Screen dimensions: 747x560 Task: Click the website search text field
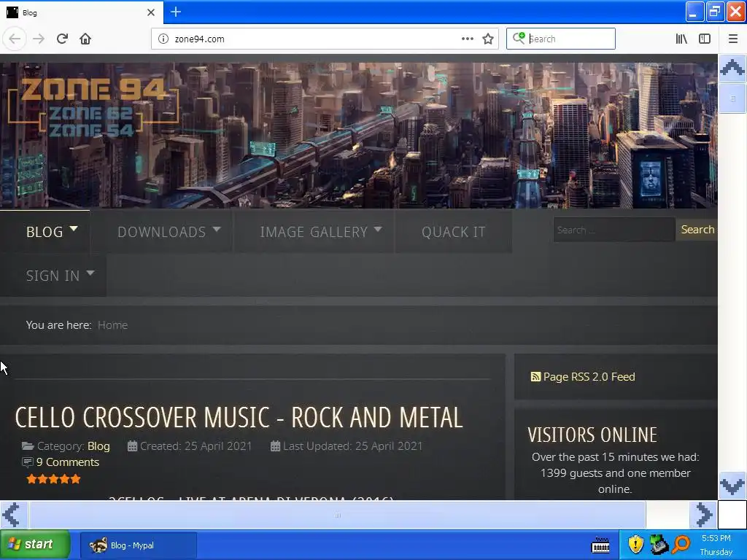[614, 230]
